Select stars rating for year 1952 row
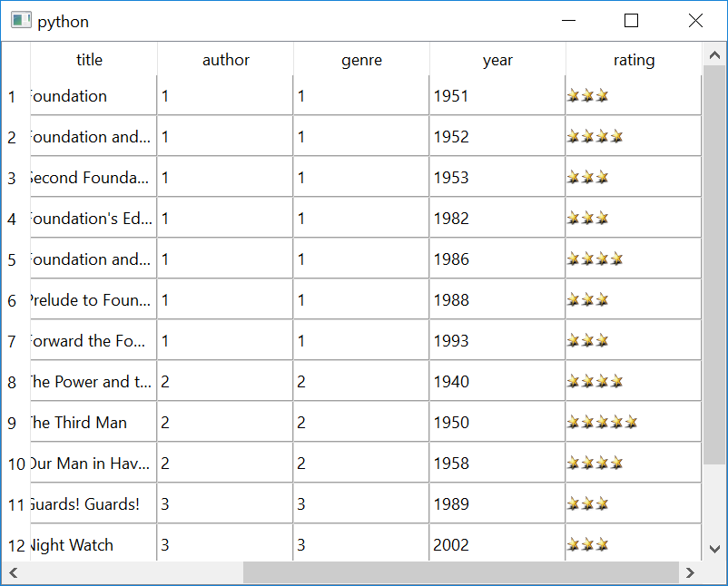The image size is (728, 586). pyautogui.click(x=595, y=137)
